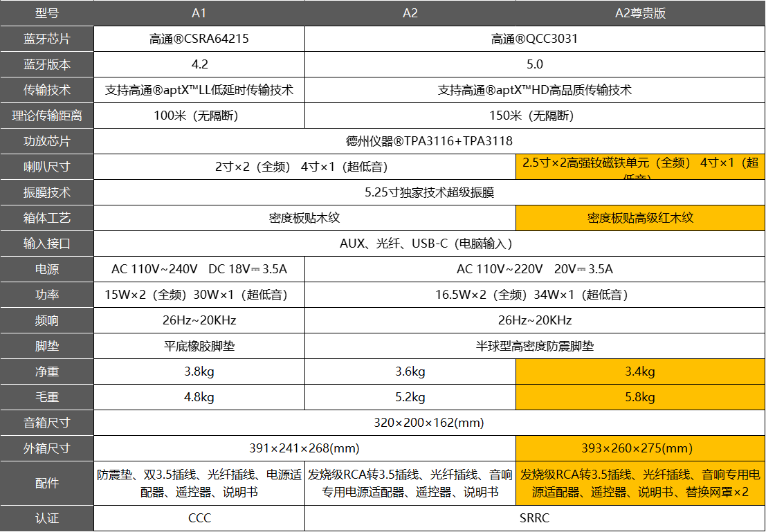Click the 输入接口 row label
Screen dimensions: 766x532
[47, 244]
